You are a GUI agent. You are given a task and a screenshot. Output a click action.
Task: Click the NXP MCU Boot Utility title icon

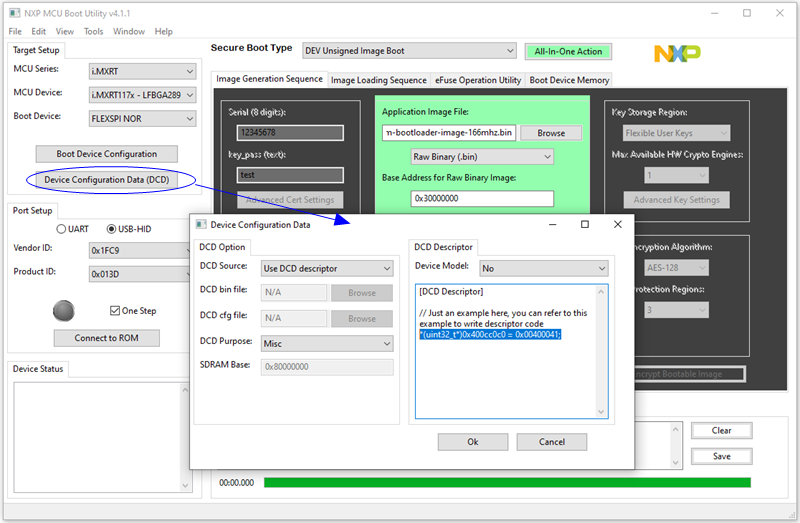tap(15, 13)
